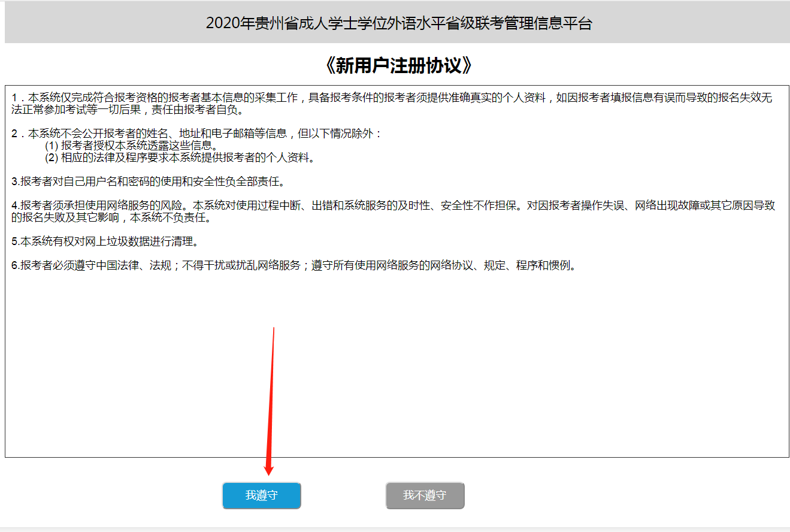The image size is (790, 532).
Task: Click the top tail end of the red arrow
Action: coord(274,330)
